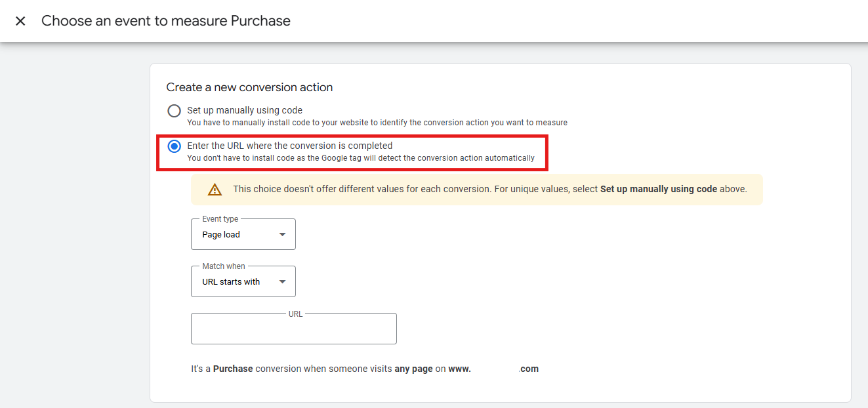
Task: Select Enter the URL where conversion completes
Action: click(174, 146)
